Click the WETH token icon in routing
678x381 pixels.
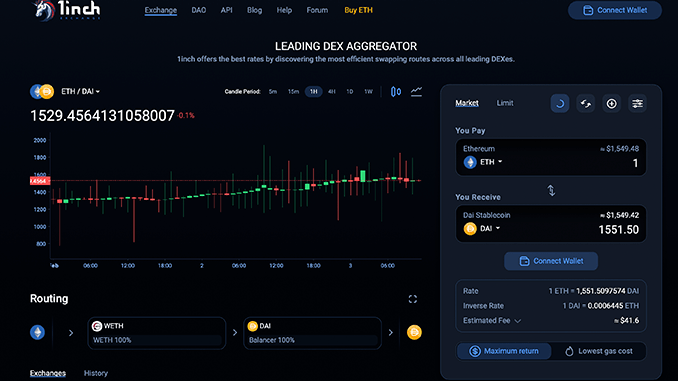pyautogui.click(x=97, y=326)
